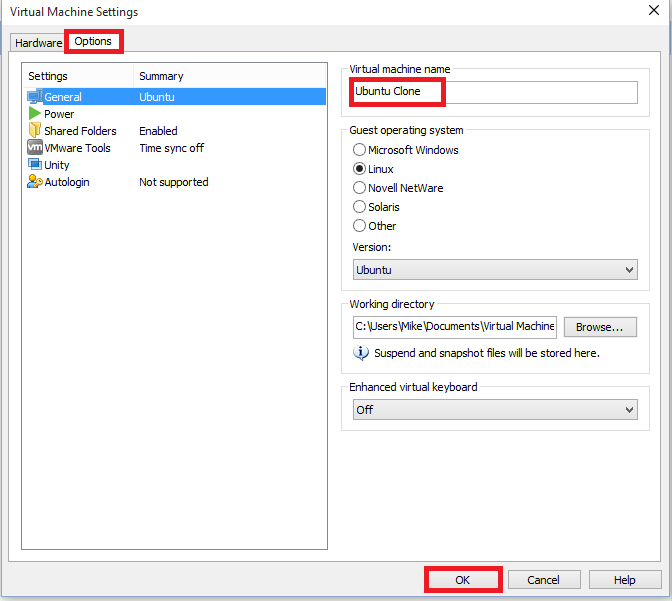Screen dimensions: 672x601
Task: Open the Options tab
Action: coord(93,42)
